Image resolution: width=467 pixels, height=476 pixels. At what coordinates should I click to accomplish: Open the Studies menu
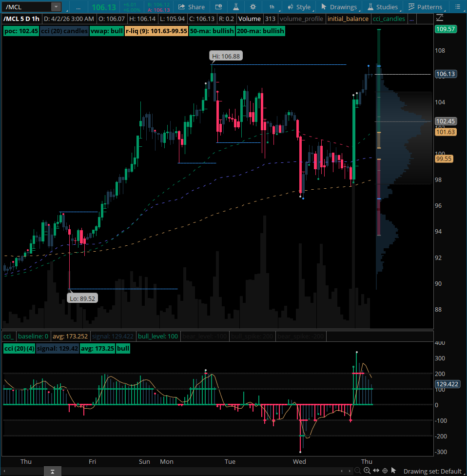[x=383, y=7]
